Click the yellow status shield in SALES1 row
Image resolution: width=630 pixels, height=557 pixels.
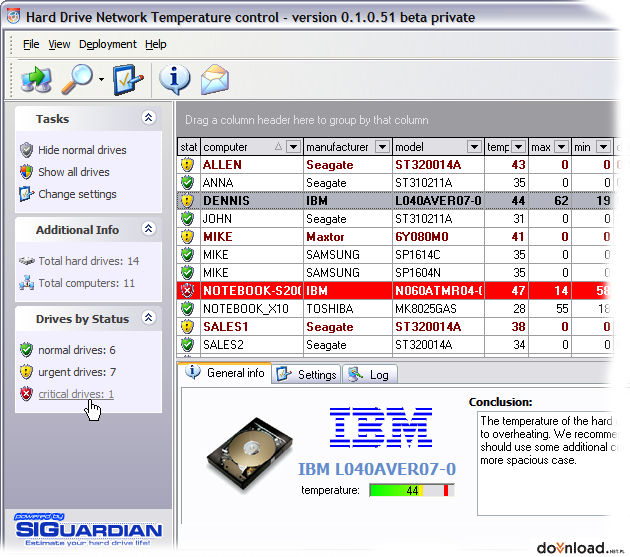[x=188, y=327]
